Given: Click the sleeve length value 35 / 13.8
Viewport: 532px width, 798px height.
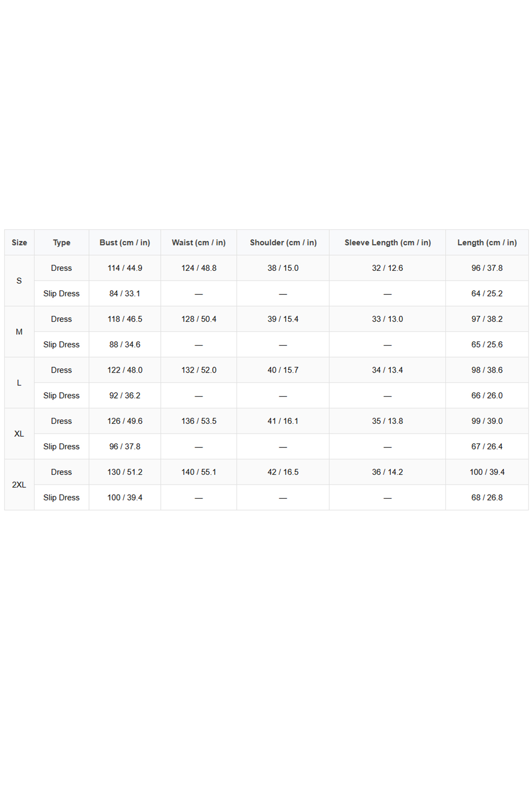Looking at the screenshot, I should tap(387, 421).
